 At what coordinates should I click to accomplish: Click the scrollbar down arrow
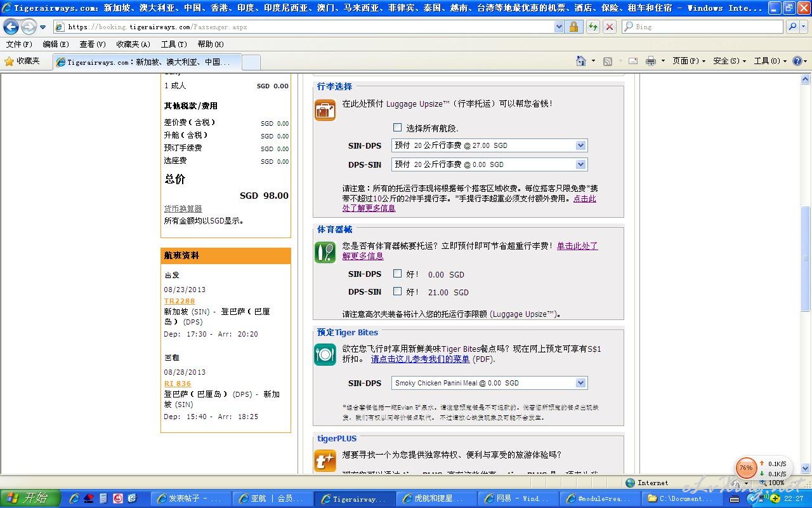tap(806, 469)
